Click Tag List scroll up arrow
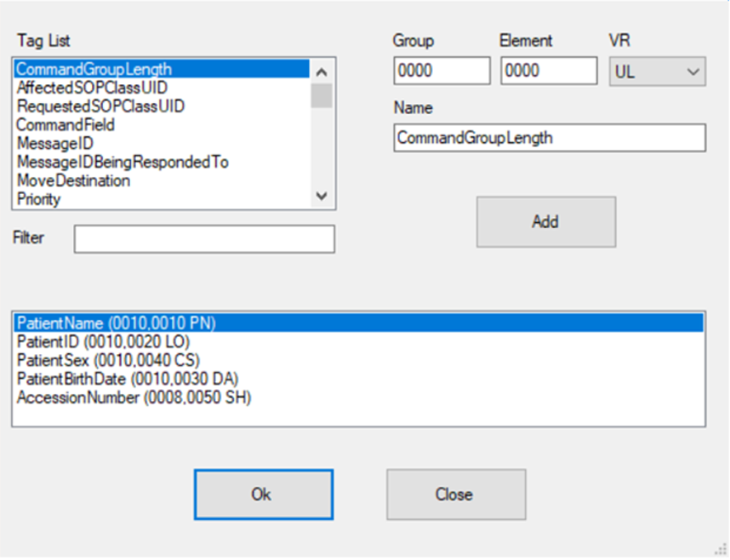Image resolution: width=730 pixels, height=560 pixels. point(322,71)
